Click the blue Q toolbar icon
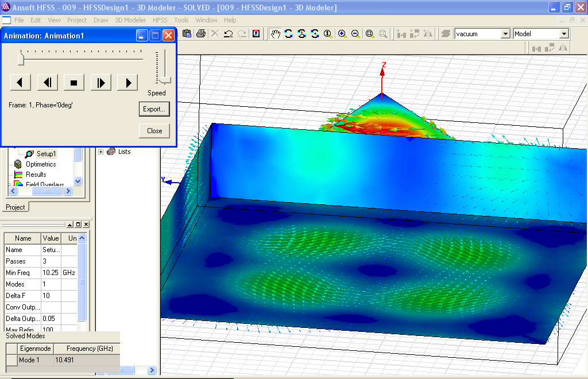The image size is (588, 379). pyautogui.click(x=256, y=34)
